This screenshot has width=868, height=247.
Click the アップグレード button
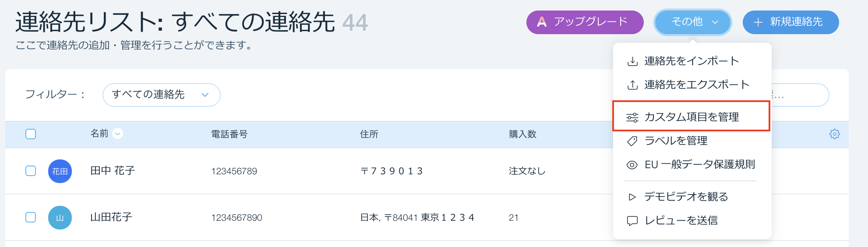tap(585, 22)
